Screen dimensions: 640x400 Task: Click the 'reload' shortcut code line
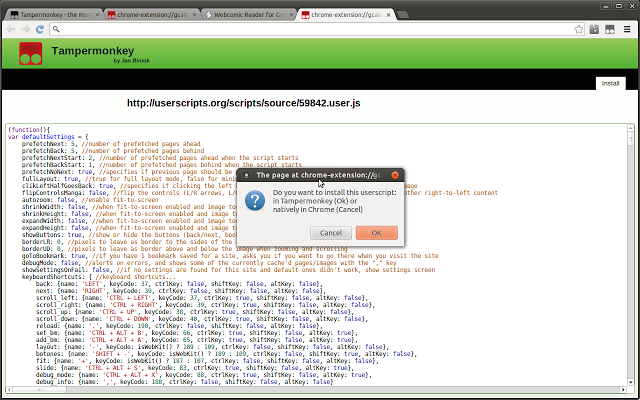pos(179,326)
